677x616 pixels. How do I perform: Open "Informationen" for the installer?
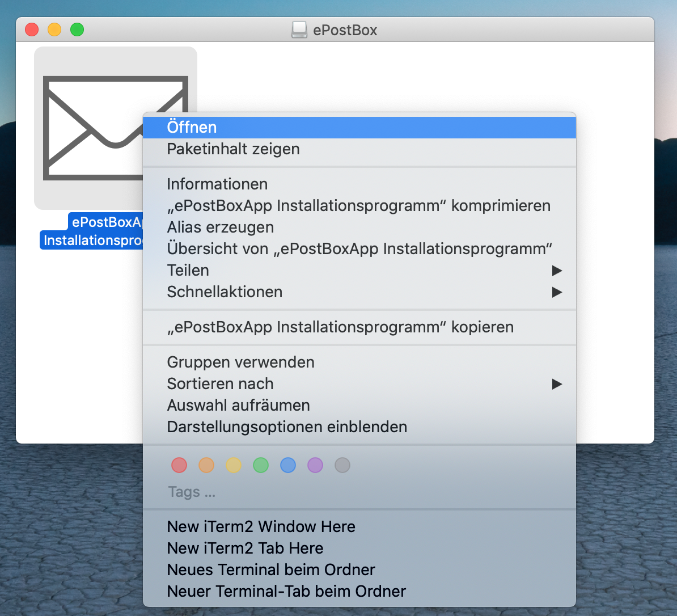[217, 184]
